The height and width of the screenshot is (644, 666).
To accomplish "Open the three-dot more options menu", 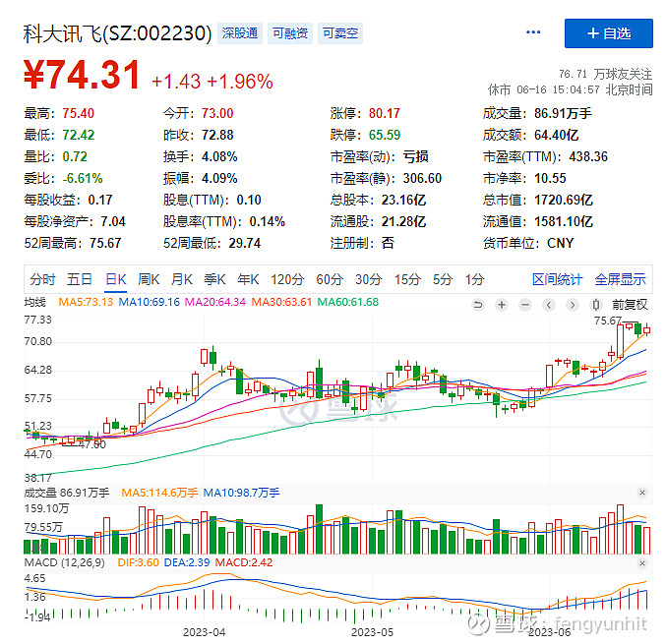I will [533, 32].
